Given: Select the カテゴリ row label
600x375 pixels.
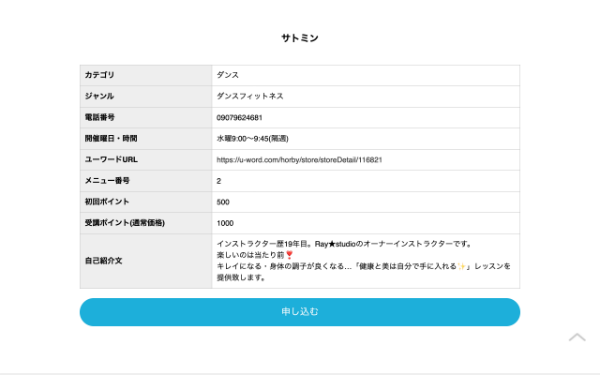Looking at the screenshot, I should click(x=99, y=75).
